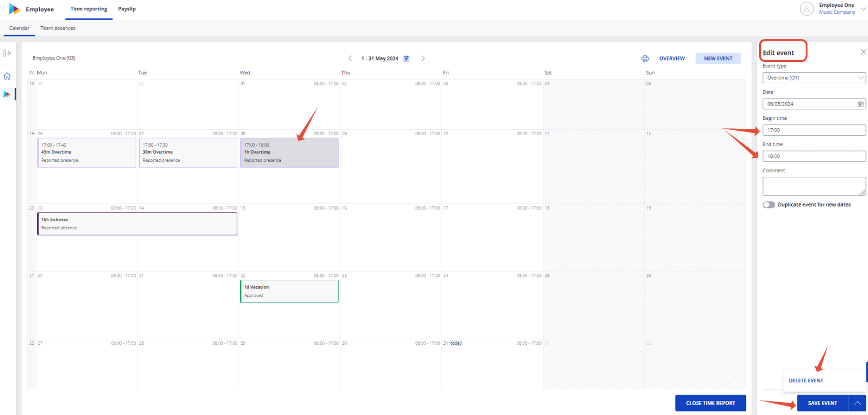Open the Event type dropdown
This screenshot has height=415, width=868.
click(x=814, y=78)
